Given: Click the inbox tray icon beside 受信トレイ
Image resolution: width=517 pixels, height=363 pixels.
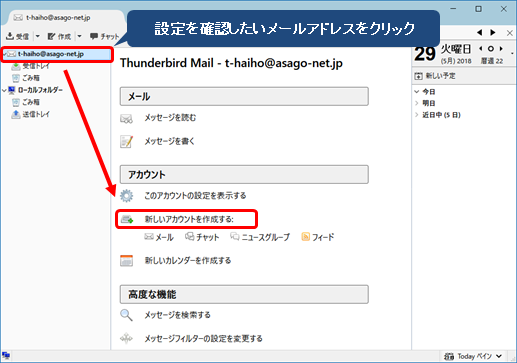Looking at the screenshot, I should tap(16, 66).
